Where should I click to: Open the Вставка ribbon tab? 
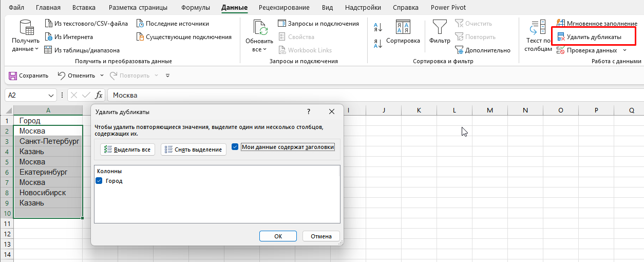84,8
